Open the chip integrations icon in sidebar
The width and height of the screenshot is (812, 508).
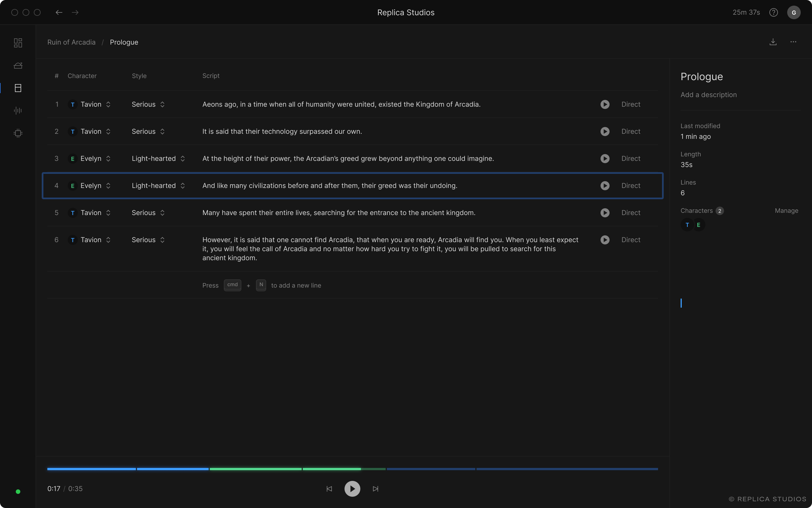click(x=18, y=133)
